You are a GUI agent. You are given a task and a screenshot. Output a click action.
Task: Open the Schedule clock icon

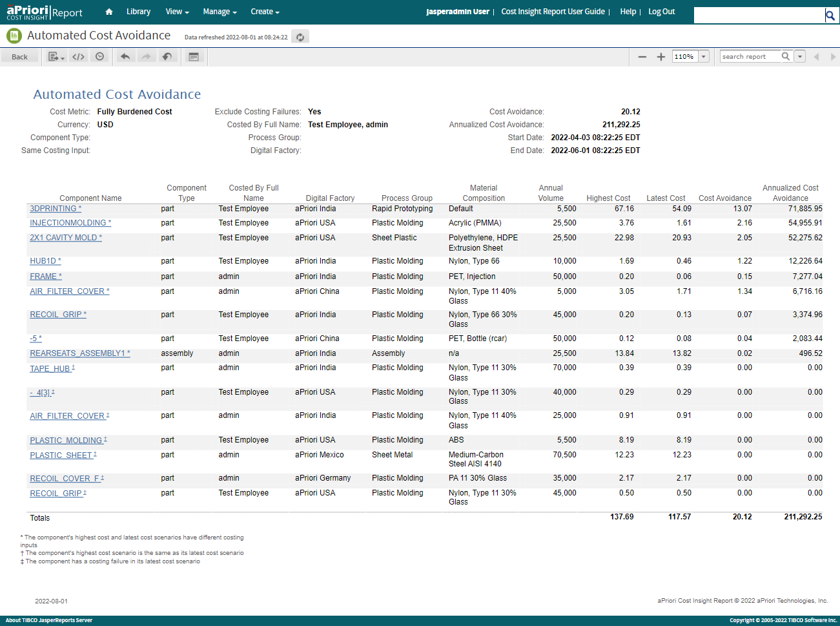[99, 57]
